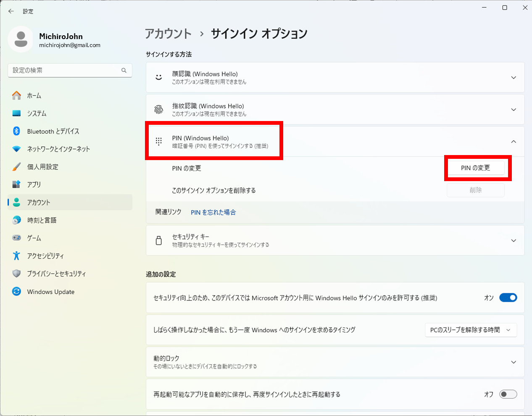Select プライバシーとセキュリティ item
The height and width of the screenshot is (416, 532).
coord(70,274)
